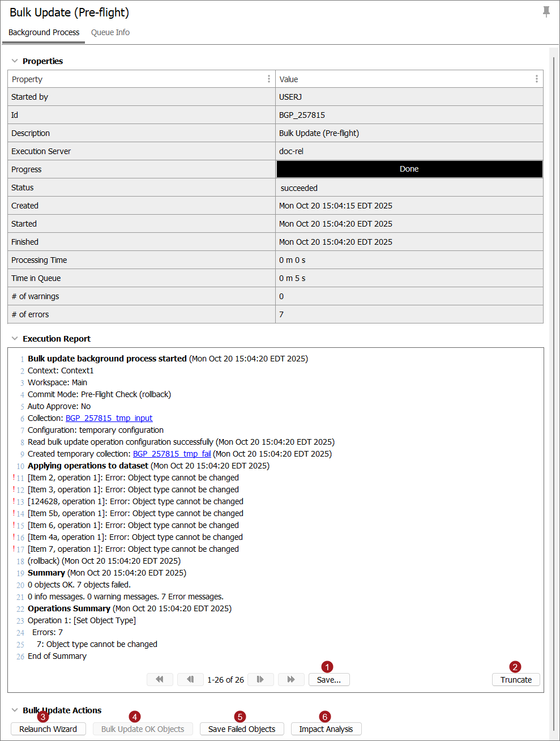Open the Property column options menu
The width and height of the screenshot is (560, 741).
coord(269,79)
